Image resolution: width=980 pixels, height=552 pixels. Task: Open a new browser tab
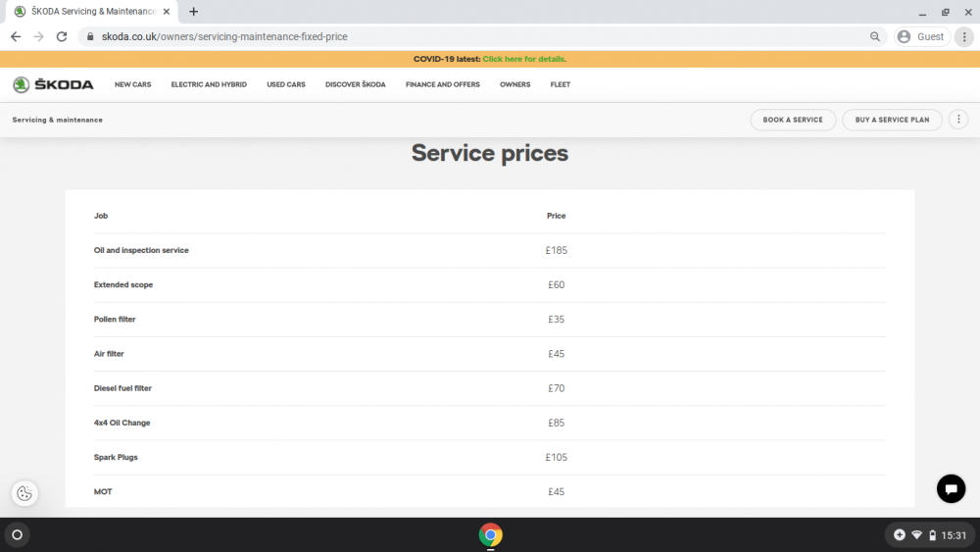click(194, 11)
